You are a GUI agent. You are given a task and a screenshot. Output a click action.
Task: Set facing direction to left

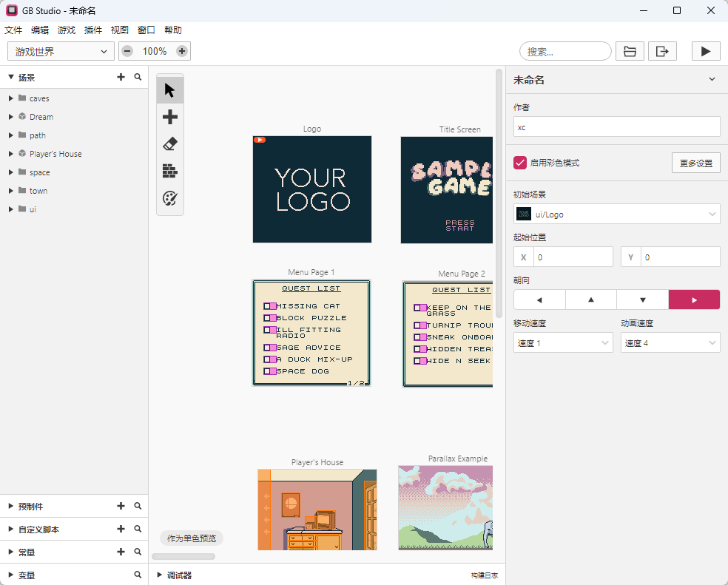click(x=539, y=300)
